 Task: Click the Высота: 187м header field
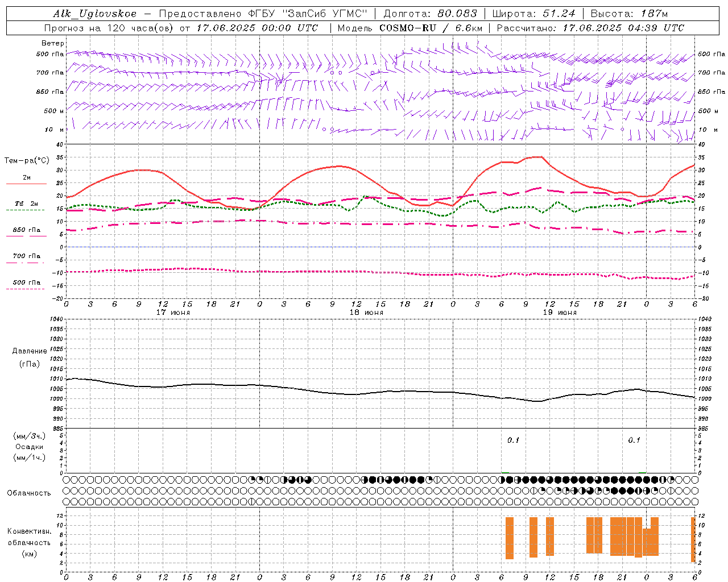click(629, 14)
